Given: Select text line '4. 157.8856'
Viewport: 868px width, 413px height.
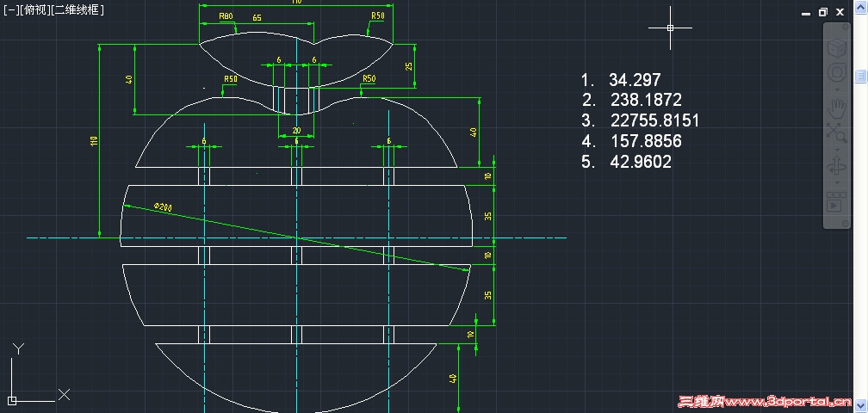Looking at the screenshot, I should click(x=632, y=141).
